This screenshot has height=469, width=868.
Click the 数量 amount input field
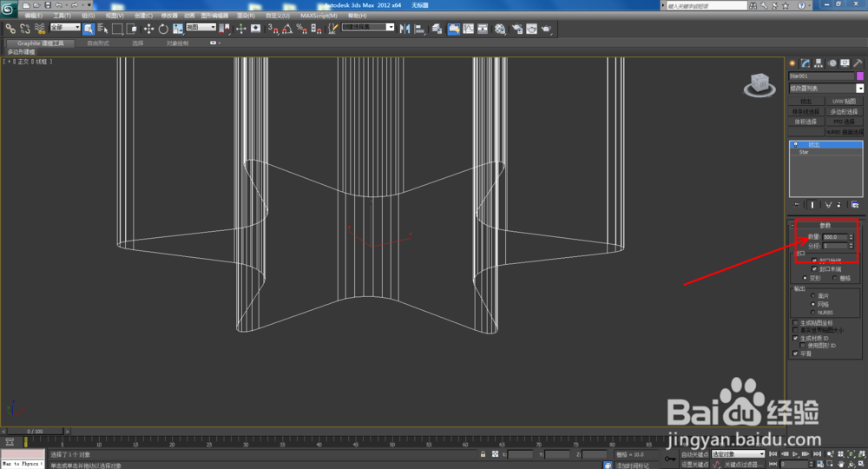pyautogui.click(x=835, y=237)
